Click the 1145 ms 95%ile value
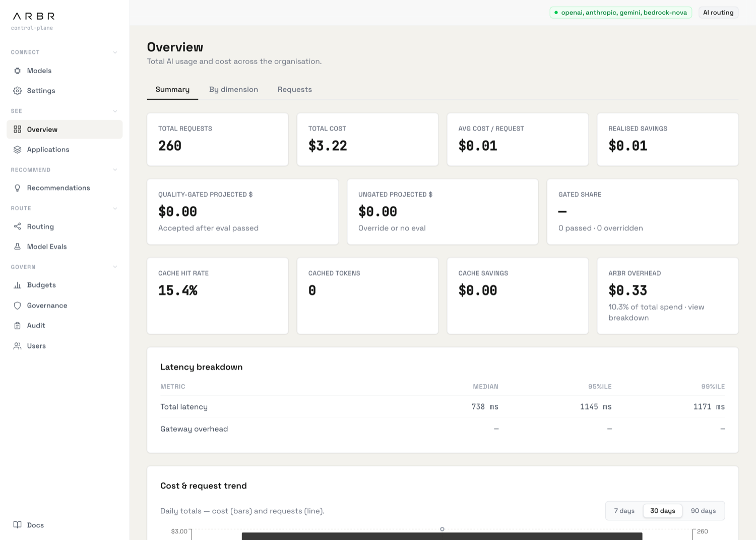756x540 pixels. click(596, 407)
